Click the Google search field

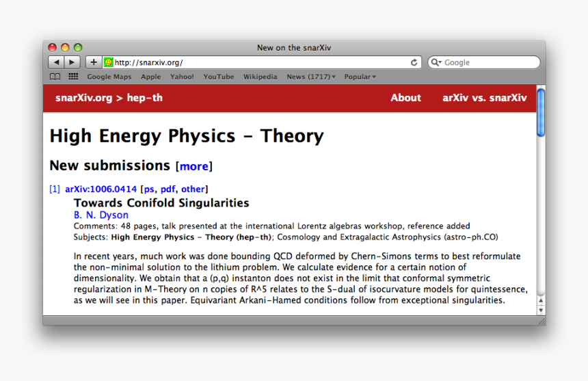tap(487, 62)
